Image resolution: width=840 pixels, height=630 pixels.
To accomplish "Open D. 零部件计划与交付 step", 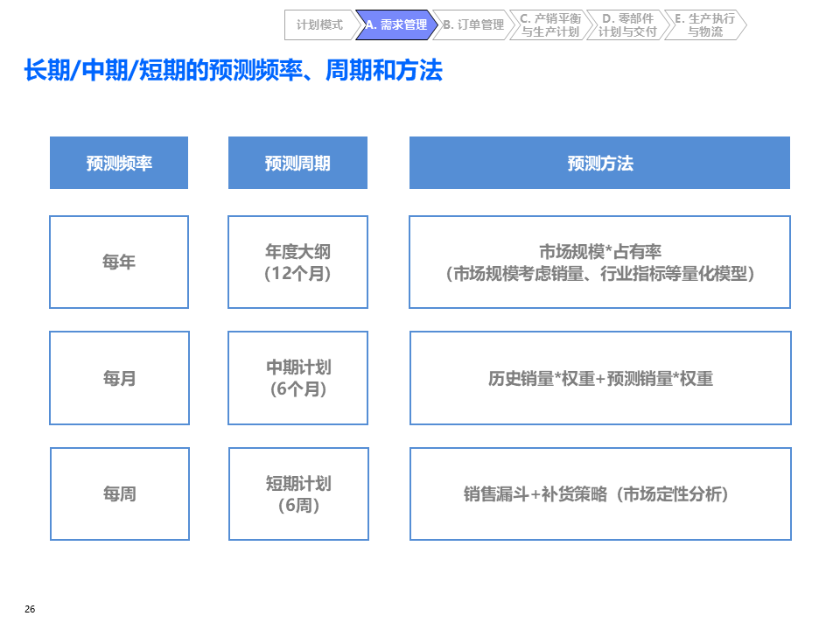I will click(x=628, y=24).
